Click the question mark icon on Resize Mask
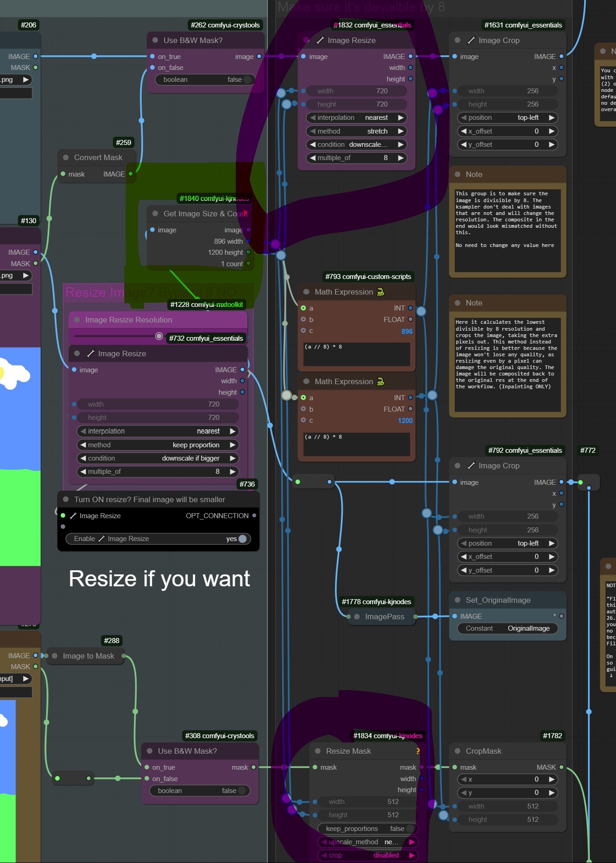616x863 pixels. (x=418, y=751)
